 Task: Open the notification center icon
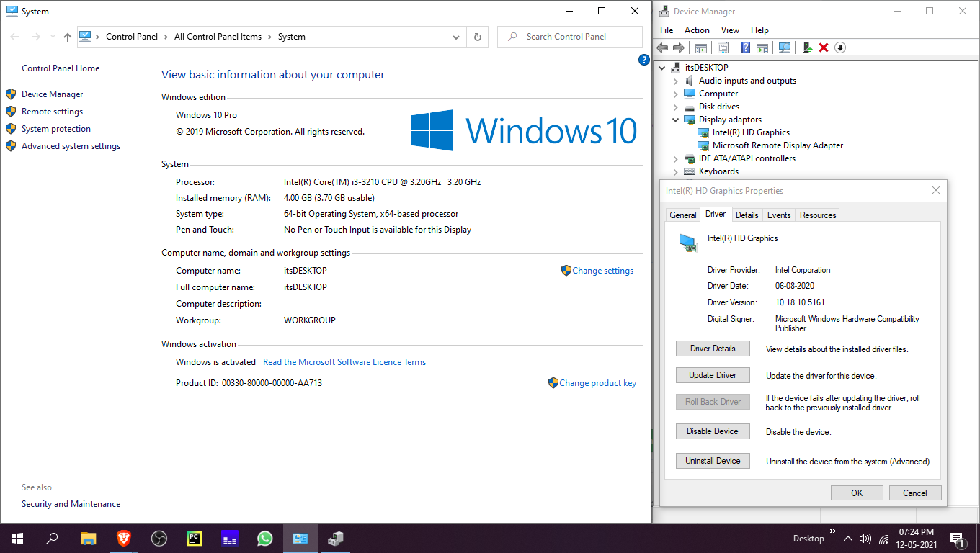[958, 539]
